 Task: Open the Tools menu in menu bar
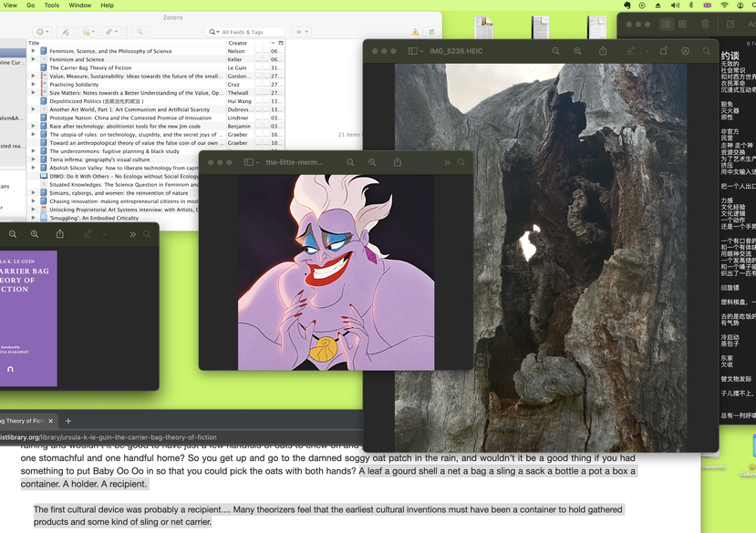pos(52,5)
